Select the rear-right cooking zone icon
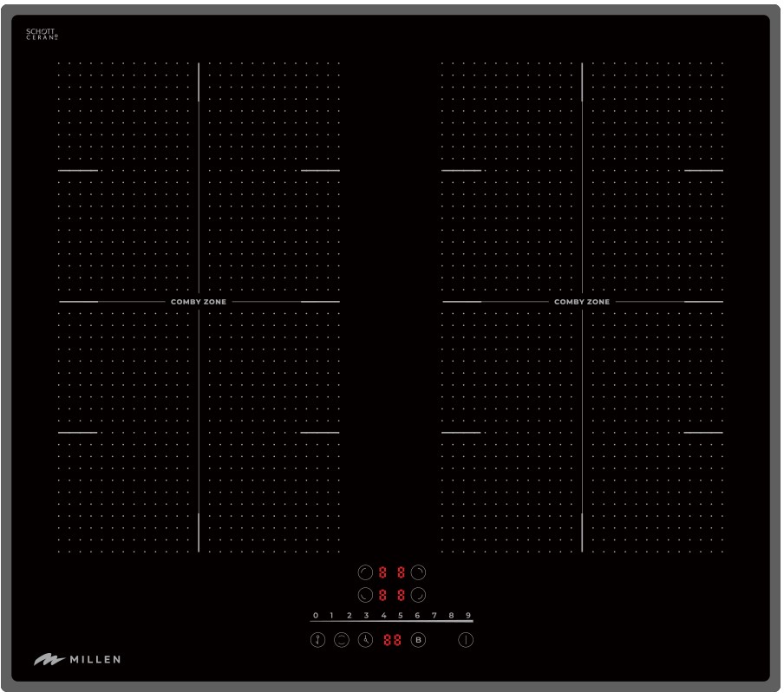Image resolution: width=784 pixels, height=699 pixels. (419, 572)
